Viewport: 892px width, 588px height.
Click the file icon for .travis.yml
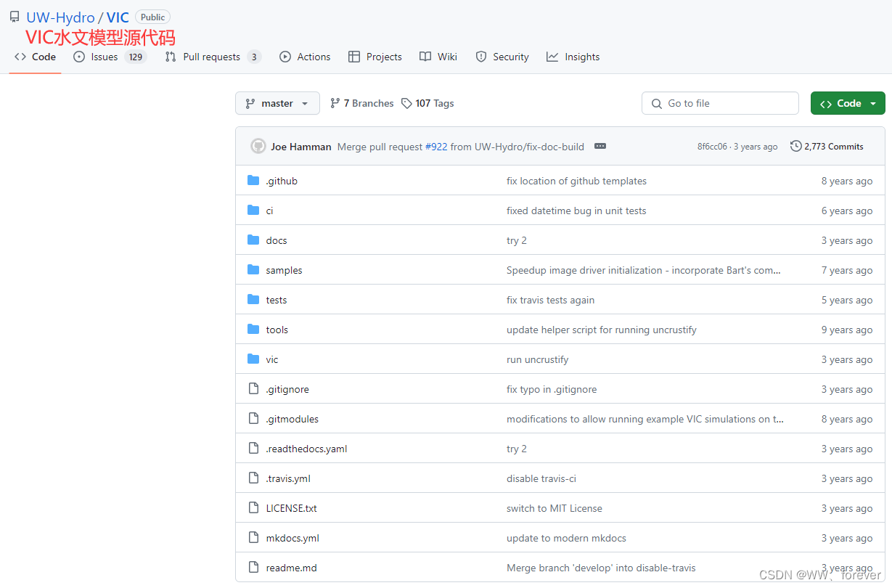click(x=253, y=478)
